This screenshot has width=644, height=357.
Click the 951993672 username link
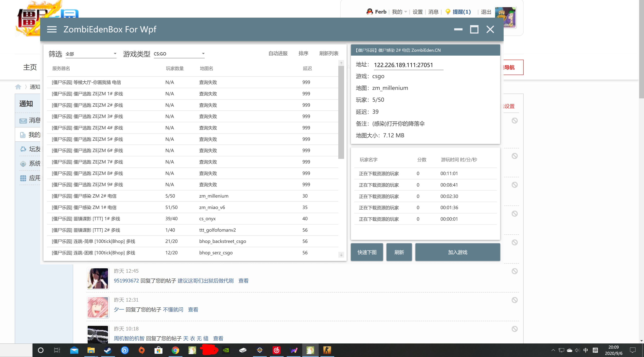126,280
